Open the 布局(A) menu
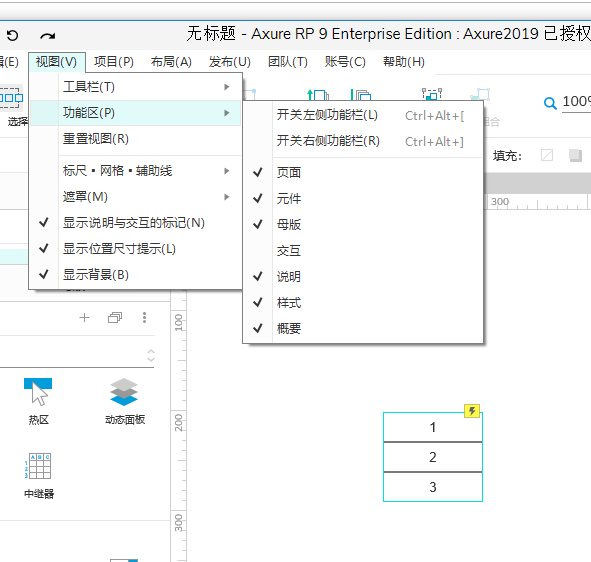 pos(171,61)
